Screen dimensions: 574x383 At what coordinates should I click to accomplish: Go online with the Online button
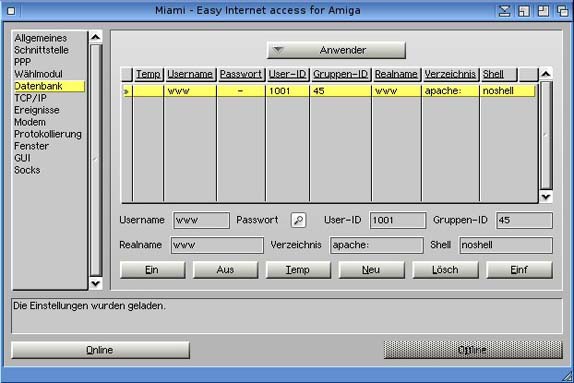click(100, 350)
